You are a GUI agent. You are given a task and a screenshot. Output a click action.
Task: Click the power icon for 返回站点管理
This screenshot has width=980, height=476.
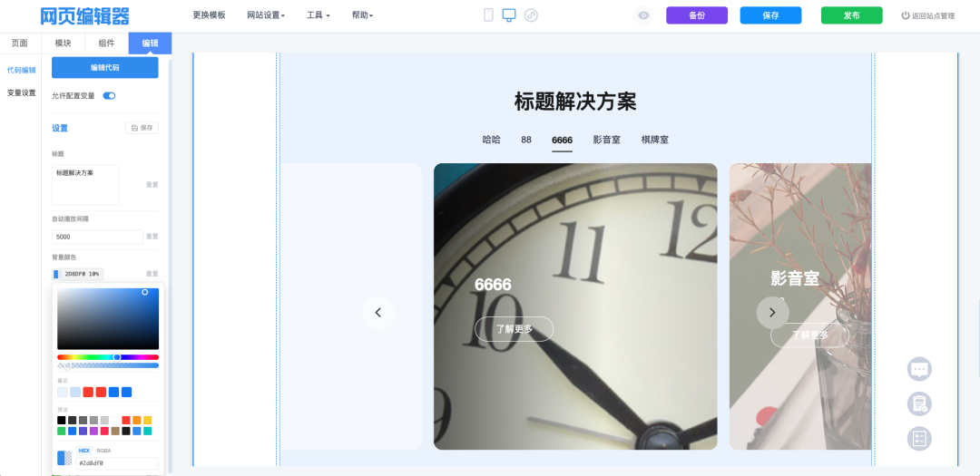click(905, 15)
